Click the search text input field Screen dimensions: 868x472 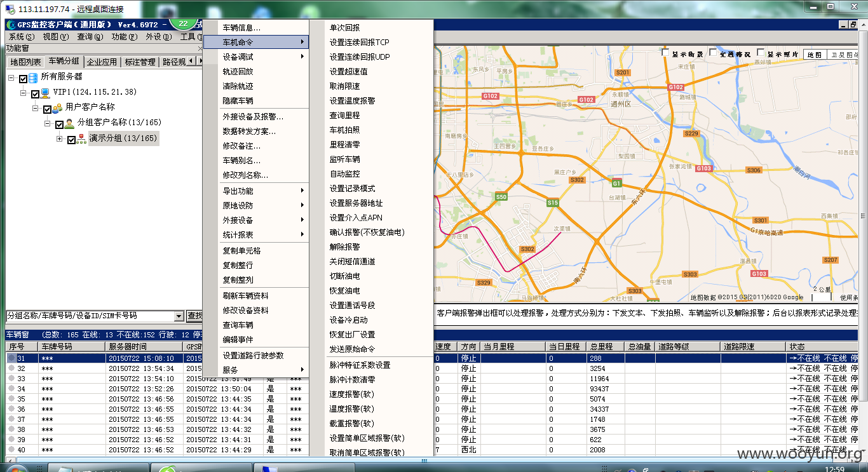(x=90, y=316)
